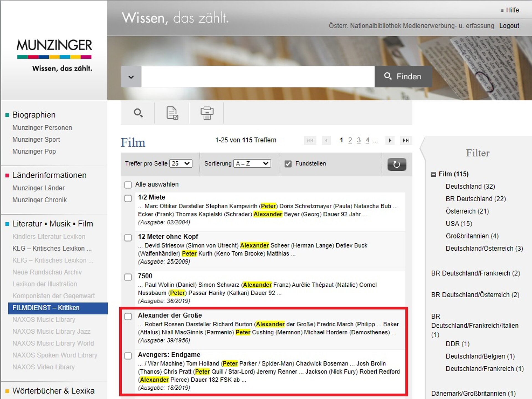Click the magnifier new-search toolbar icon

point(138,113)
